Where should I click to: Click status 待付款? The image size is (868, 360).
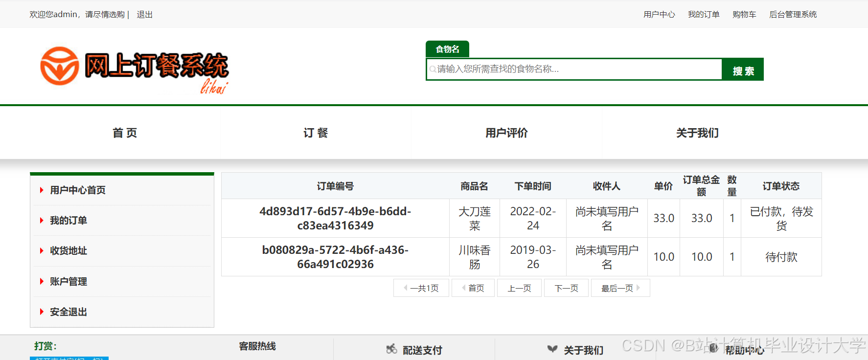(781, 257)
